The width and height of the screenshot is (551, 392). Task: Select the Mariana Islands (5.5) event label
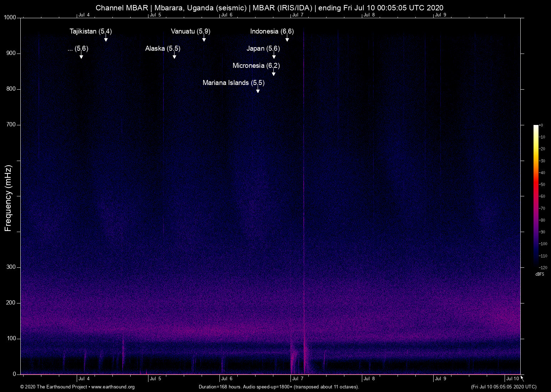(x=233, y=83)
